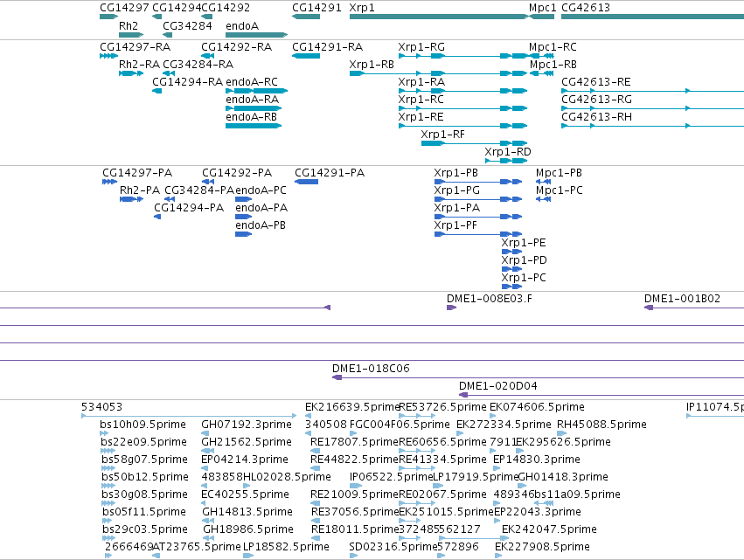Select EST GH01418.3prime label
Viewport: 744px width, 560px height.
point(563,478)
